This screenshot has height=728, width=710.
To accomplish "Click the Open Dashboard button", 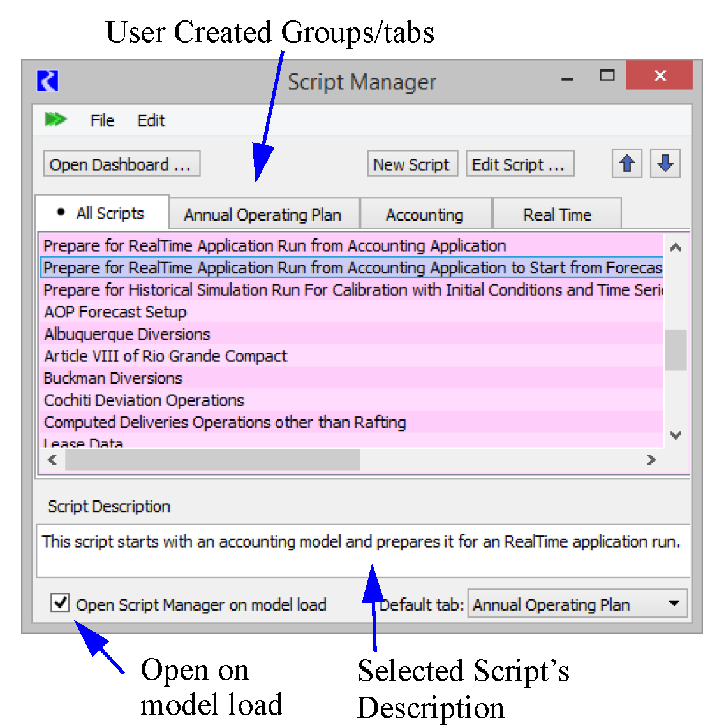I will (121, 164).
